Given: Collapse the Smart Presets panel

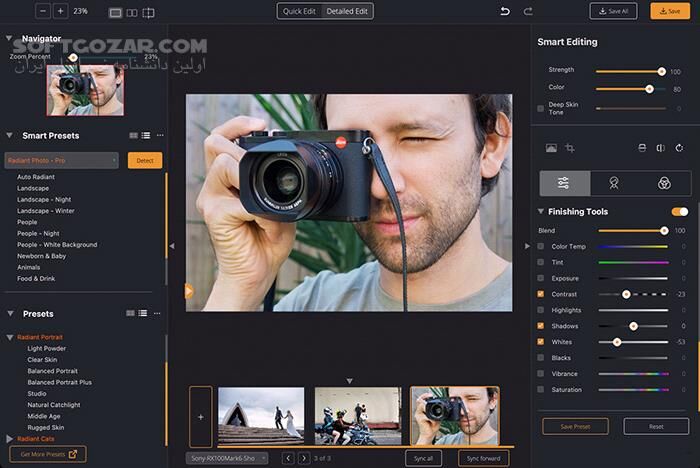Looking at the screenshot, I should 9,135.
